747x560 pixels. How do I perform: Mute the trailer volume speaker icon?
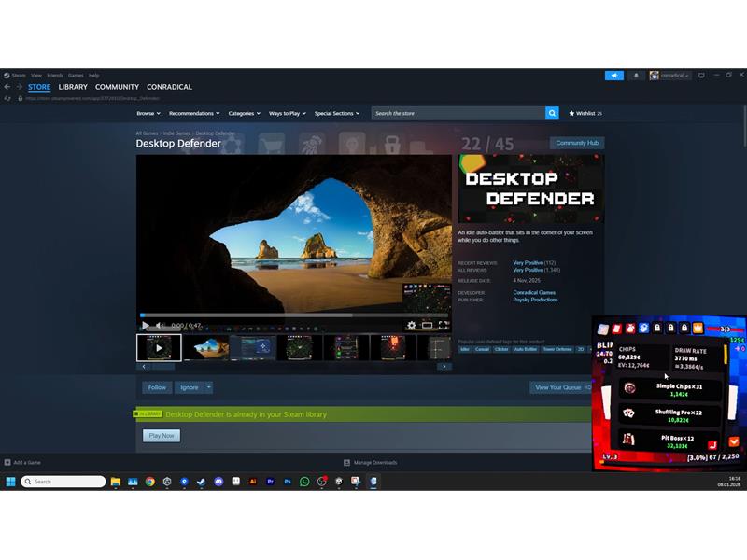[159, 326]
